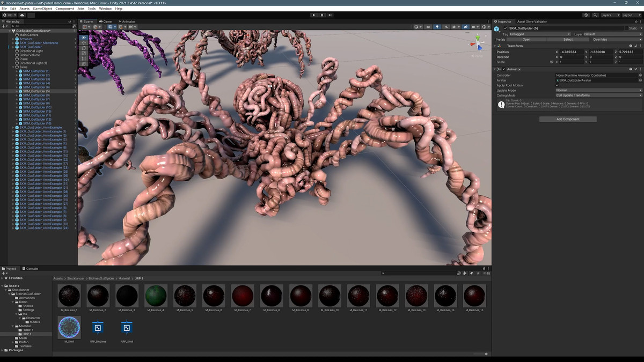The height and width of the screenshot is (362, 644).
Task: Enable the Static checkbox in Inspector
Action: pos(626,28)
